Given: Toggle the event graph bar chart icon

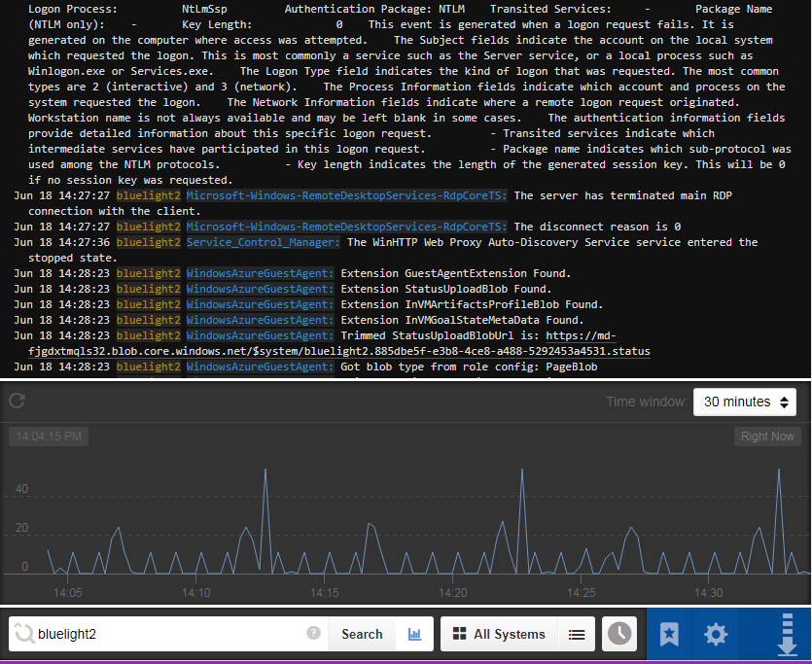Looking at the screenshot, I should [x=414, y=634].
